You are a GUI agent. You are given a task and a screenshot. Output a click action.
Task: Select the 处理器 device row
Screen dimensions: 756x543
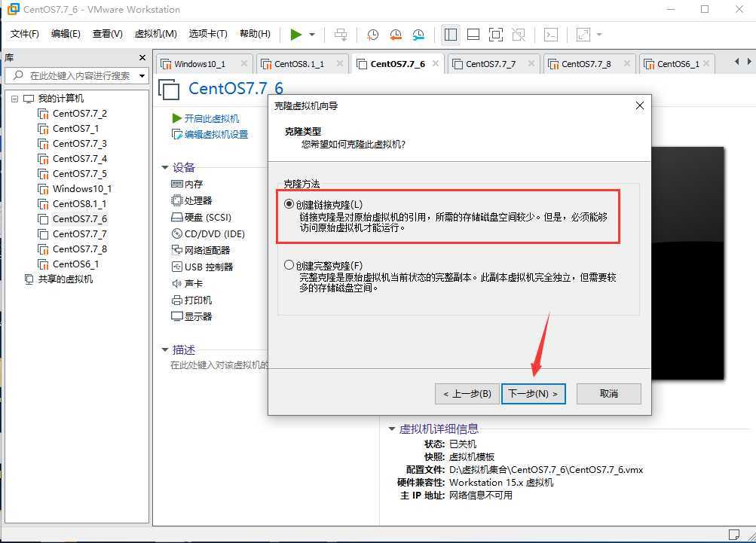pos(192,200)
